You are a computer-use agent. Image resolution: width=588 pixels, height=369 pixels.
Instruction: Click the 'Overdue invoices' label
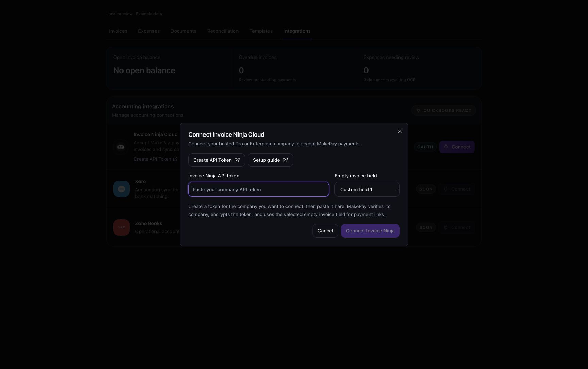tap(258, 57)
